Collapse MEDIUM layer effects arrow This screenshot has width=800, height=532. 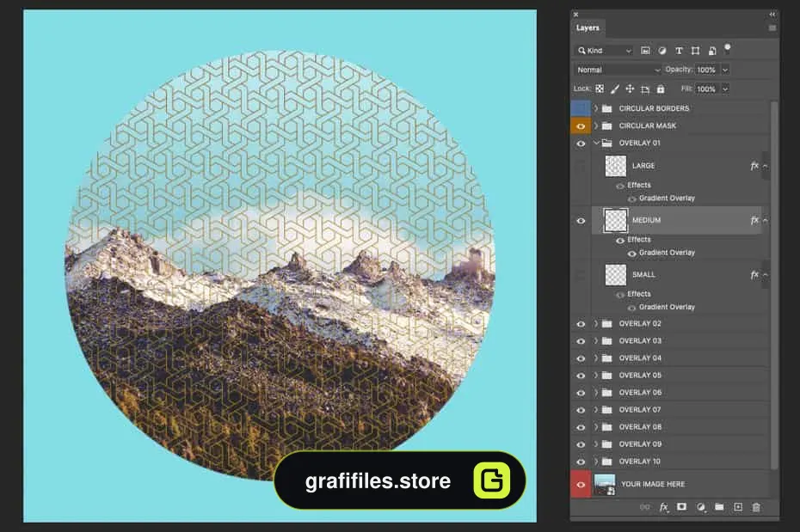coord(766,221)
